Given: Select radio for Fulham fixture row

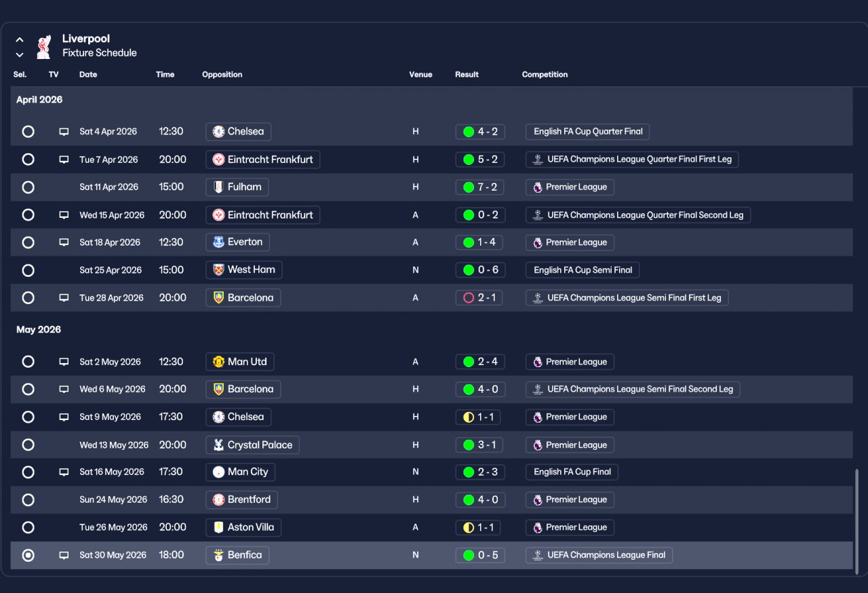Looking at the screenshot, I should (x=28, y=187).
